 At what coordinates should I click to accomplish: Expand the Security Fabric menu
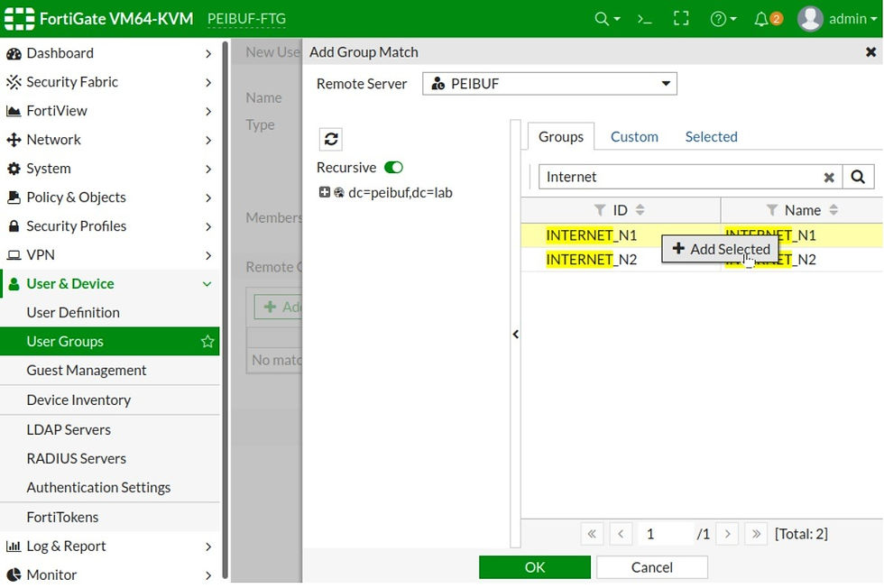(109, 82)
